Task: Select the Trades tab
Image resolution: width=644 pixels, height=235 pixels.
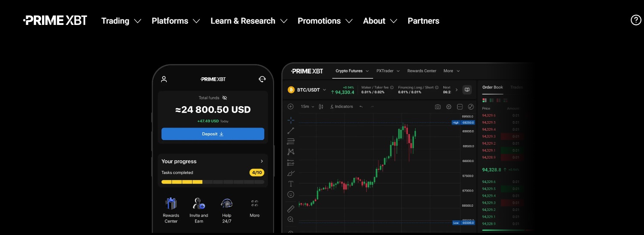Action: (517, 87)
